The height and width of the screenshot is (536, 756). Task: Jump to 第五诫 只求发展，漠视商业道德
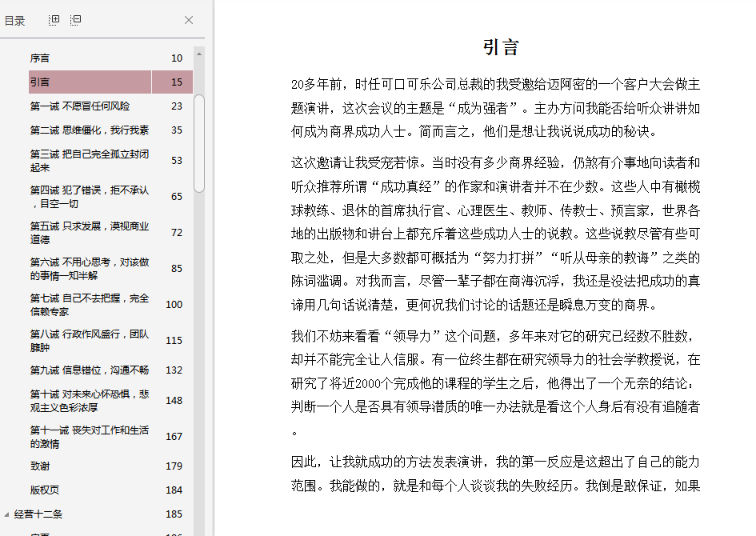point(89,232)
